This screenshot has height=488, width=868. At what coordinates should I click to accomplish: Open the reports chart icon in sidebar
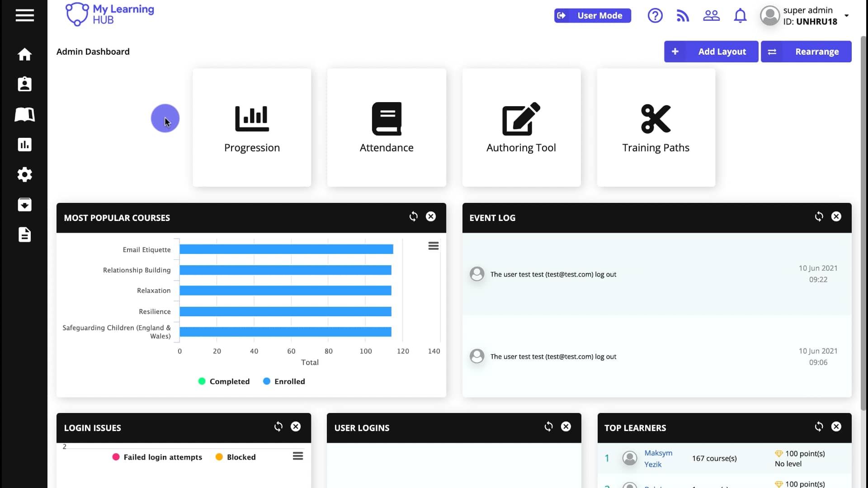click(24, 144)
